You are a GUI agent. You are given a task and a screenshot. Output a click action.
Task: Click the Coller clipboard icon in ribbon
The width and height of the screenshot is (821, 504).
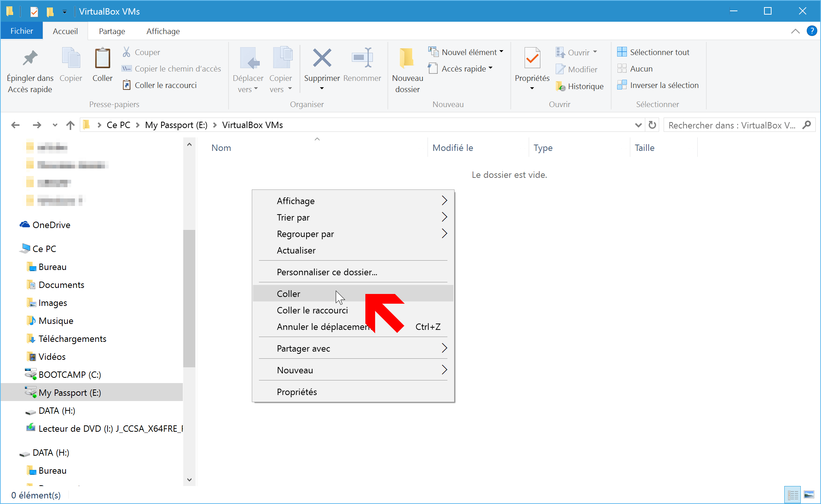coord(102,58)
